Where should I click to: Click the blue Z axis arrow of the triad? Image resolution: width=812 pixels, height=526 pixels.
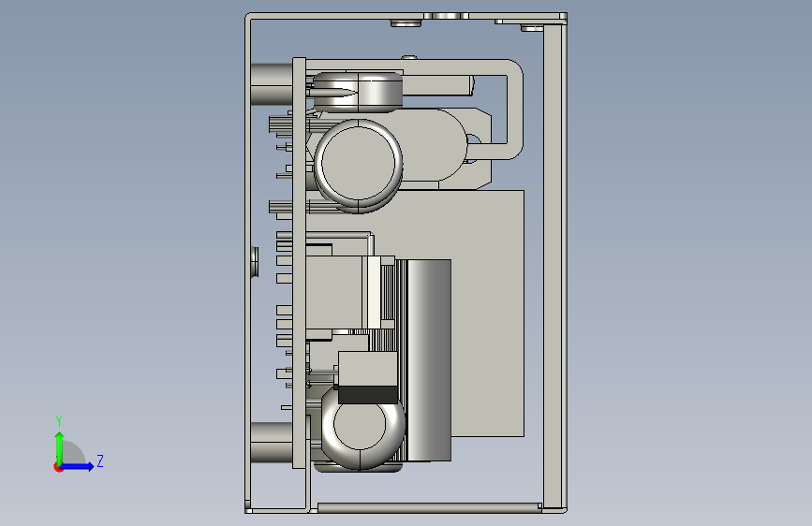click(x=78, y=466)
